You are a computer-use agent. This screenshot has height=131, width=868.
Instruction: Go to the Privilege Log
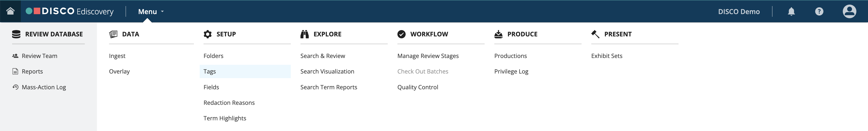click(511, 72)
